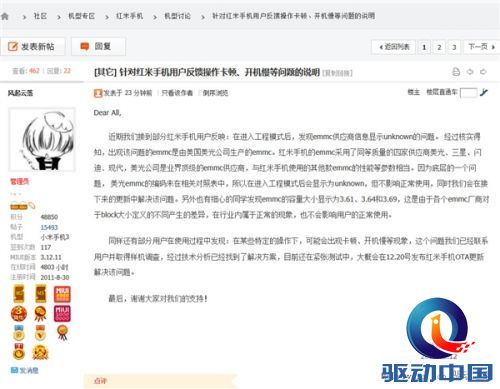Click the floor number input field
Screen dimensions: 500x389
click(x=468, y=93)
